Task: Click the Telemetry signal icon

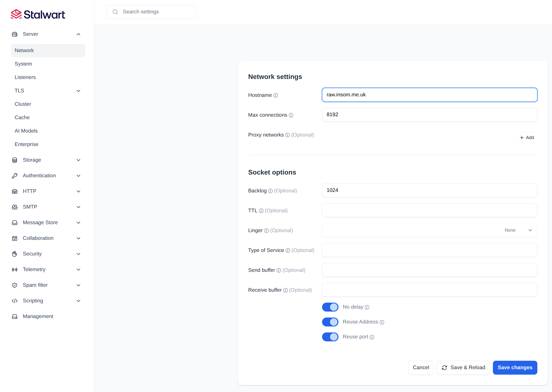Action: [x=15, y=269]
